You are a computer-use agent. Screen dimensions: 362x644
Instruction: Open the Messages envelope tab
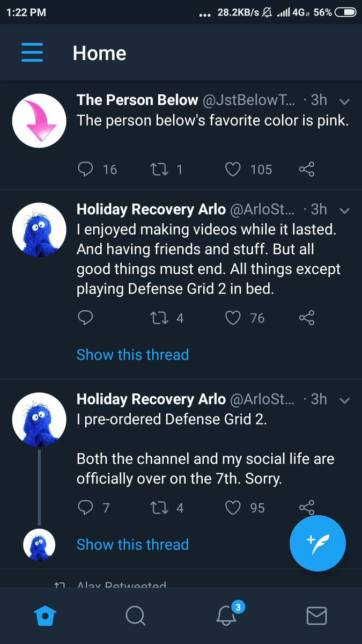316,616
